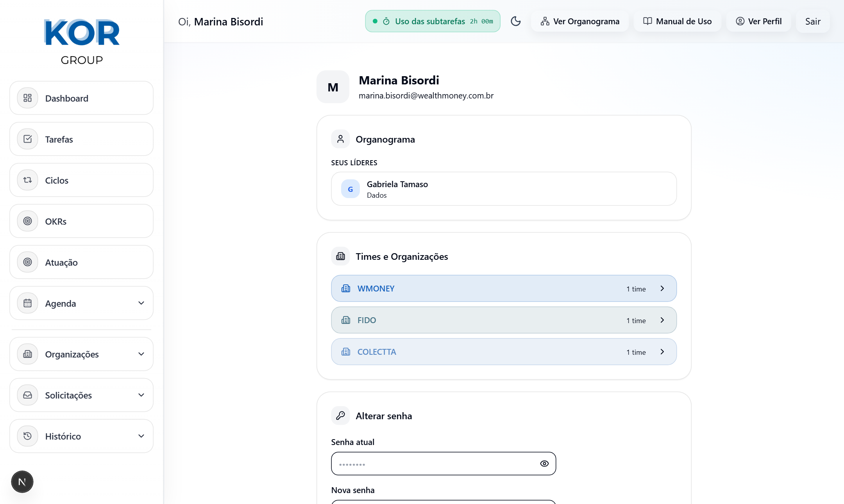844x504 pixels.
Task: Open the Ver Perfil button
Action: click(758, 21)
